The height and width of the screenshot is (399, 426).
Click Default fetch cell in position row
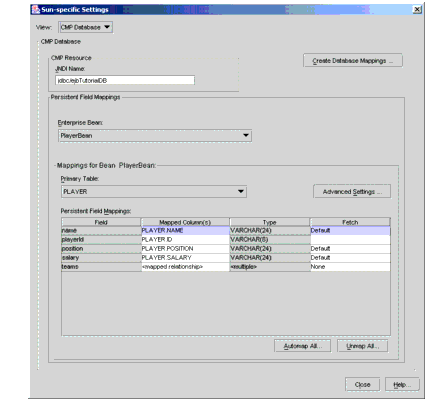click(x=350, y=249)
